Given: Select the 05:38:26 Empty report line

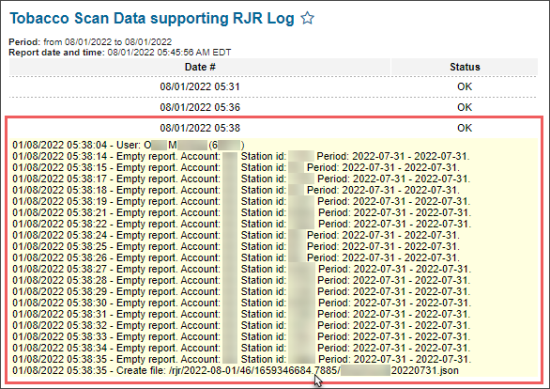Looking at the screenshot, I should tap(236, 257).
